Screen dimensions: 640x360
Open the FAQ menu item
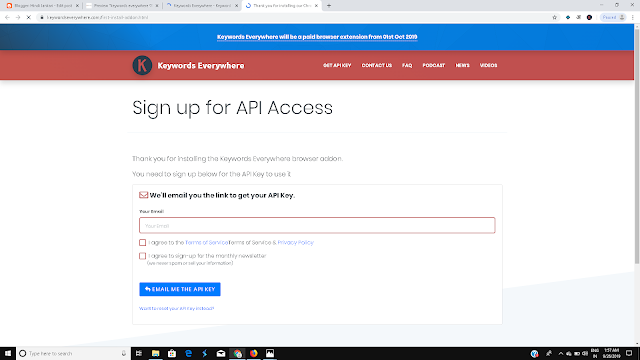[x=407, y=65]
